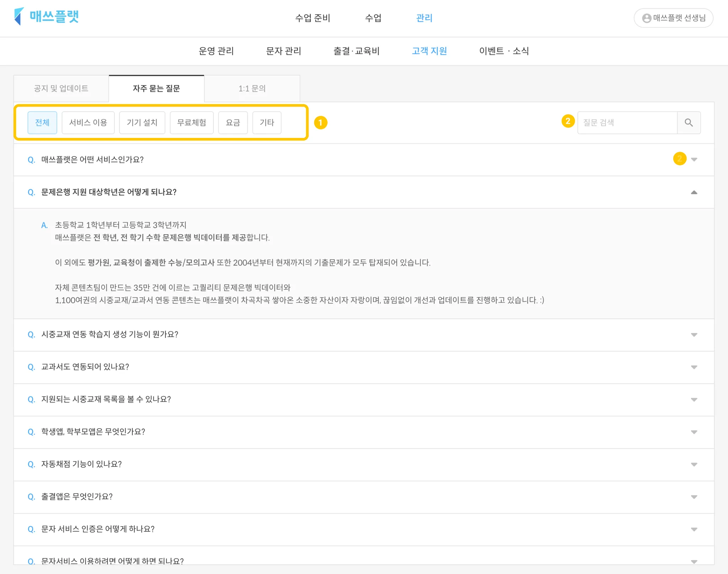Image resolution: width=728 pixels, height=574 pixels.
Task: Filter FAQs by 요금
Action: [x=233, y=123]
